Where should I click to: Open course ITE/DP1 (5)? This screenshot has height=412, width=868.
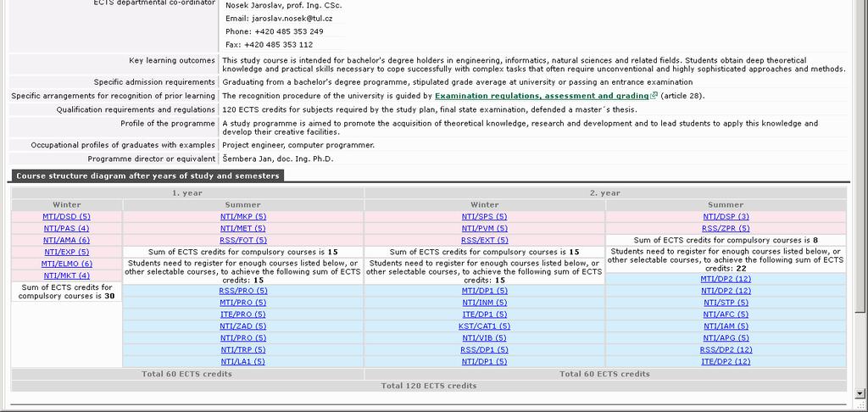coord(484,314)
